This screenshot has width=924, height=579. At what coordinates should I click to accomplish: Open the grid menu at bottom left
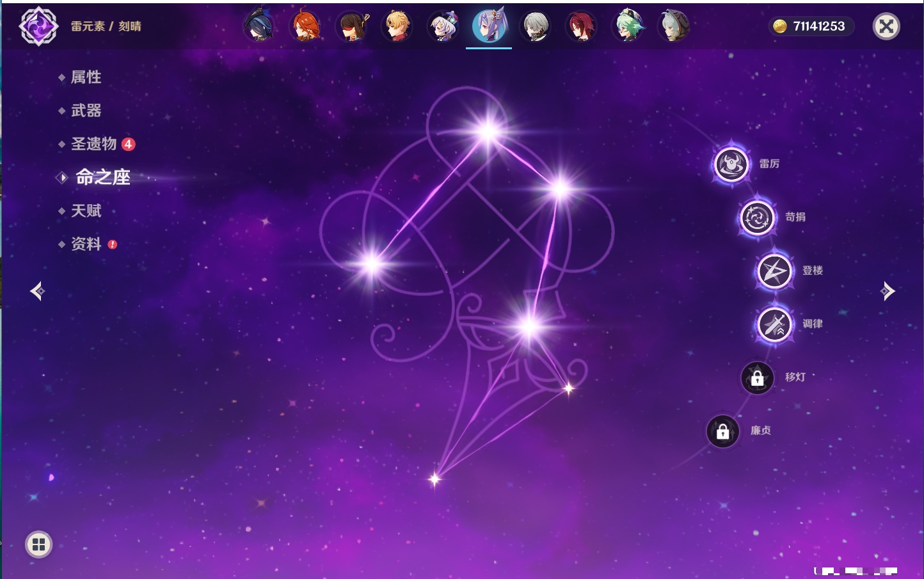pos(38,544)
